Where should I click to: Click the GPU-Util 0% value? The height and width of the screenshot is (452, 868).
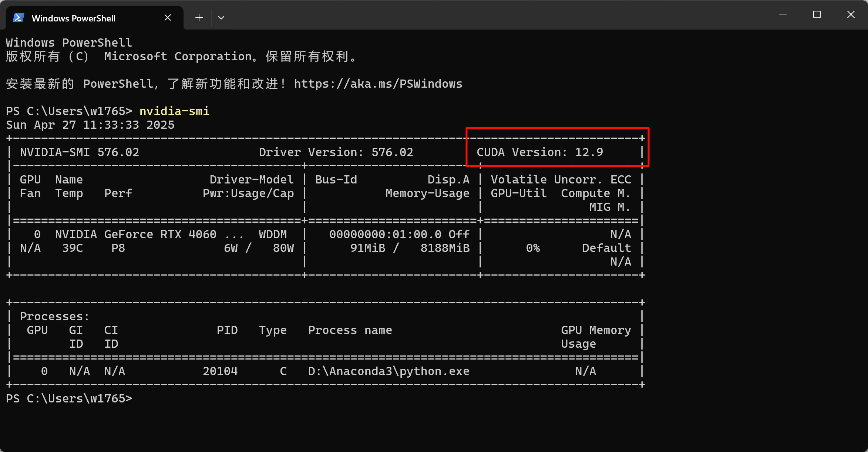(533, 248)
